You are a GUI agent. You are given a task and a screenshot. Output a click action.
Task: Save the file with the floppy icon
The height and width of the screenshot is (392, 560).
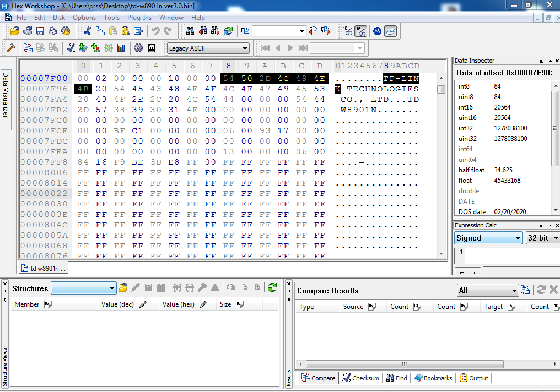(40, 31)
